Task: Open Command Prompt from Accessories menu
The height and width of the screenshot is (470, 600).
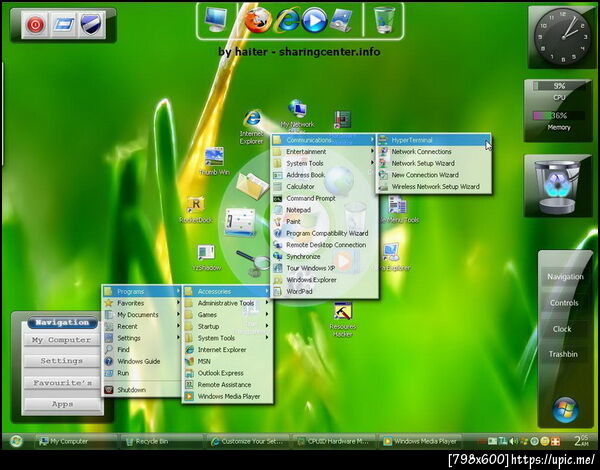Action: point(324,198)
